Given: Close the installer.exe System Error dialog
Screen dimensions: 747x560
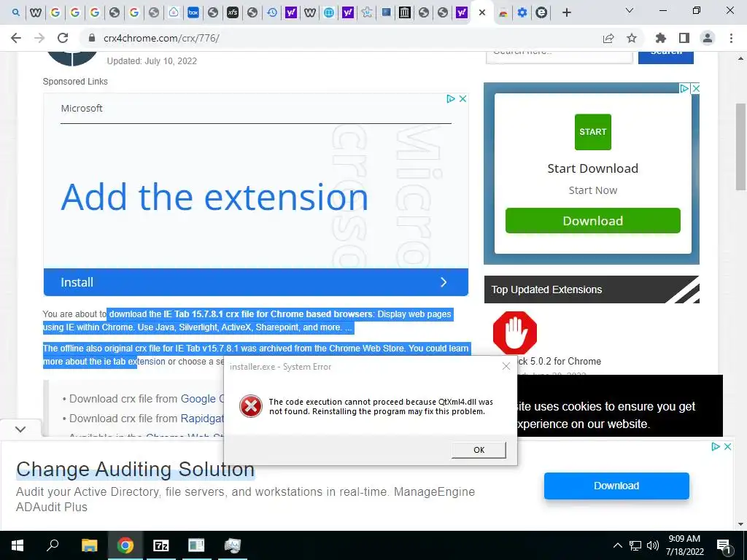Looking at the screenshot, I should 506,366.
